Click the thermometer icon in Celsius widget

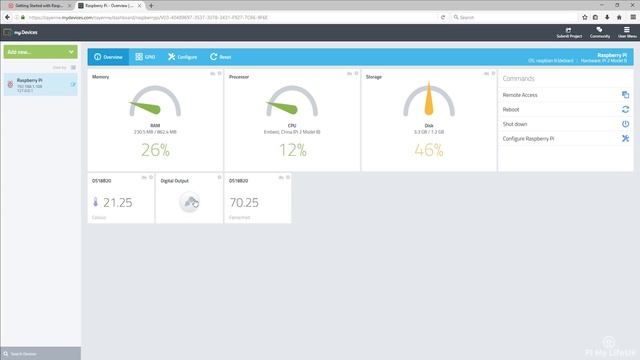pyautogui.click(x=96, y=202)
